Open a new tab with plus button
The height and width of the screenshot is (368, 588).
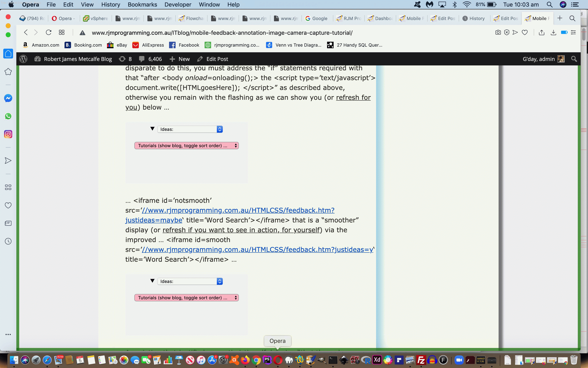pyautogui.click(x=560, y=18)
